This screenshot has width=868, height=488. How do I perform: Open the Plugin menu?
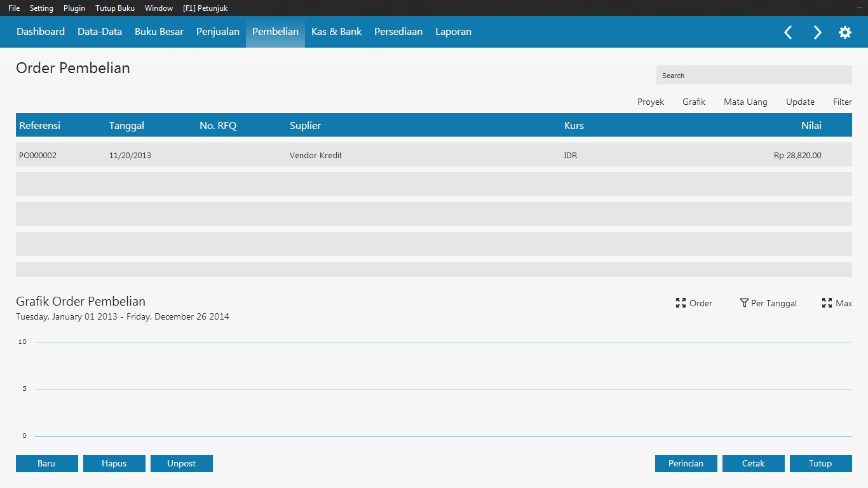[74, 8]
